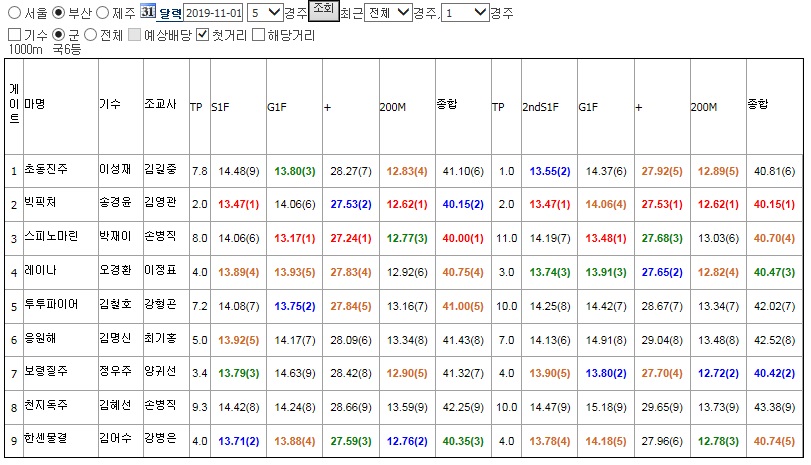811x465 pixels.
Task: Click jockey name 오경환
Action: coord(115,270)
